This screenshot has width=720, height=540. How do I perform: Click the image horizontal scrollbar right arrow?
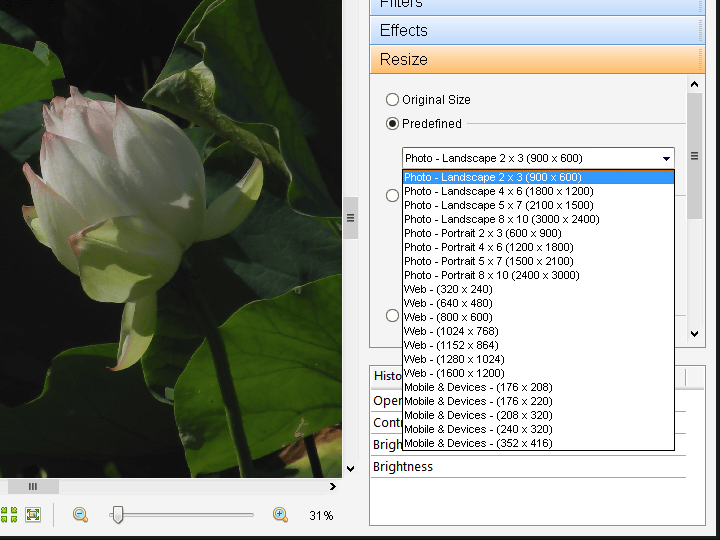coord(333,487)
